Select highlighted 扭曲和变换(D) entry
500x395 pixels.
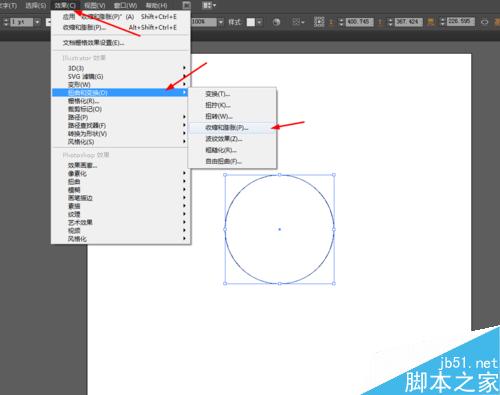tap(121, 92)
